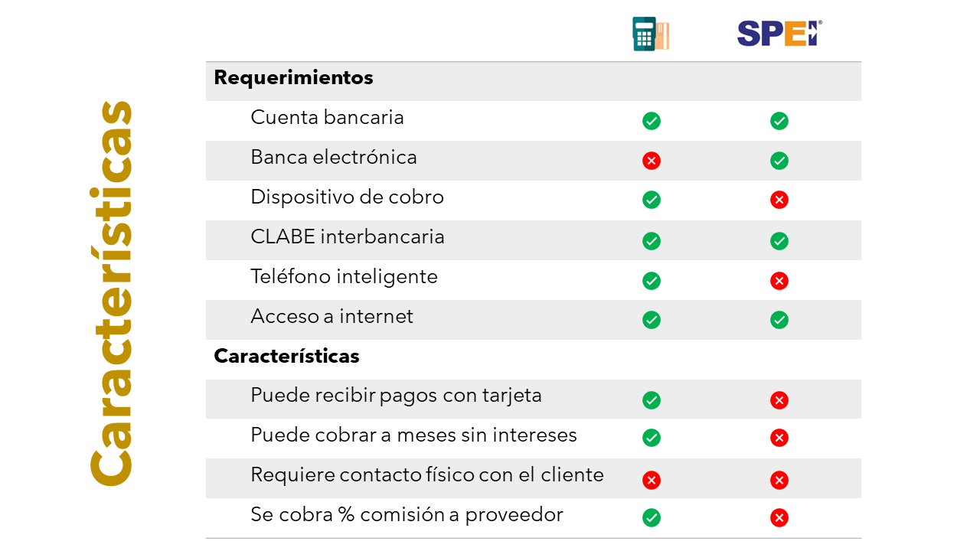The width and height of the screenshot is (980, 551).
Task: Click the green check for meses sin intereses row
Action: click(652, 438)
